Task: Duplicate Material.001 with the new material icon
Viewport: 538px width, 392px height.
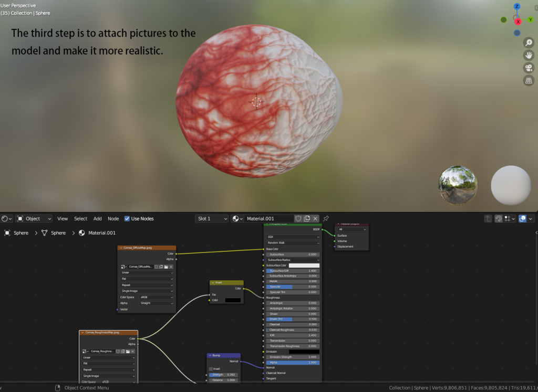Action: pyautogui.click(x=307, y=219)
